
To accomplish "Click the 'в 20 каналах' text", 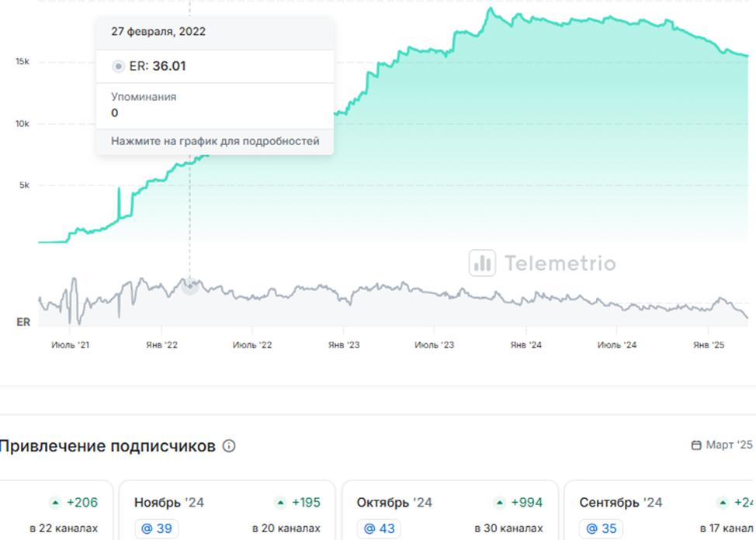I will coord(286,528).
